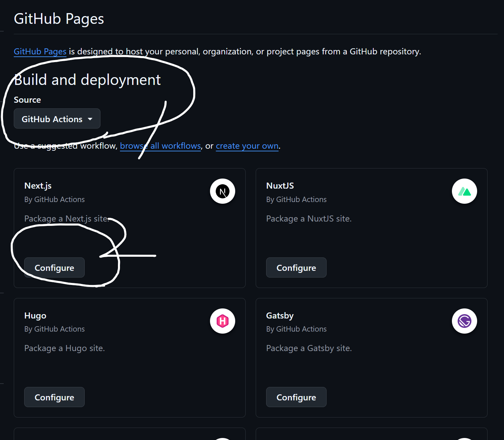Expand the chevron on the GitHub Actions button
This screenshot has height=440, width=504.
coord(90,119)
